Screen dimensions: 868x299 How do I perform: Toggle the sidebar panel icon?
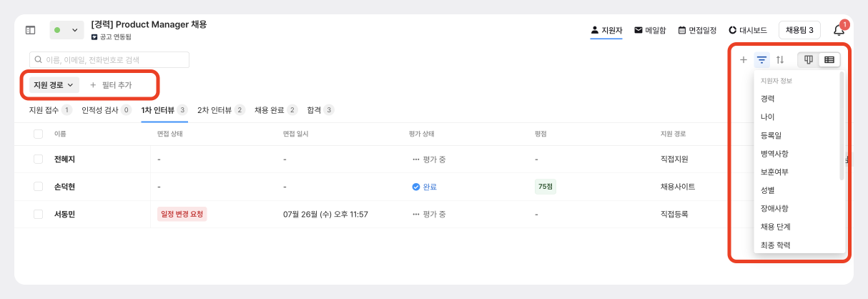pos(30,30)
